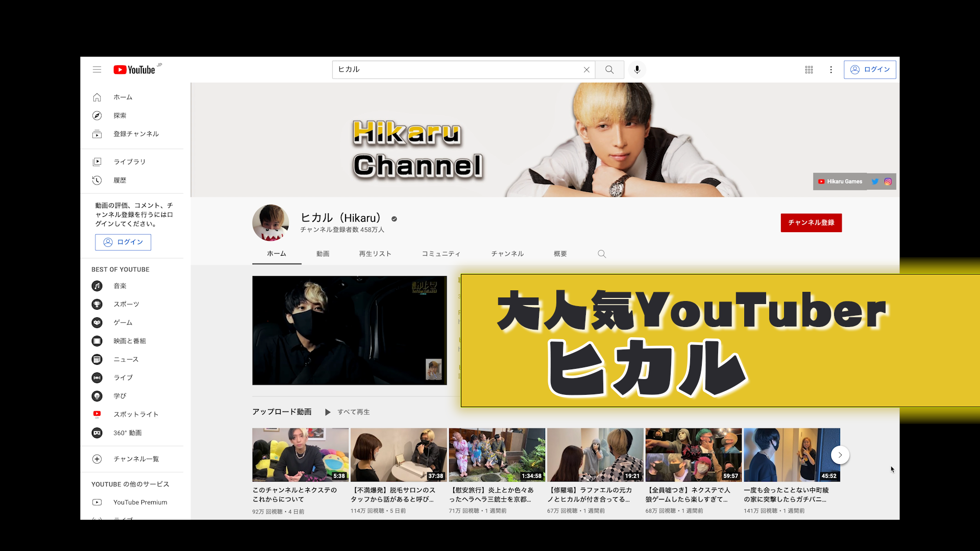Click the YouTube logo

[134, 70]
